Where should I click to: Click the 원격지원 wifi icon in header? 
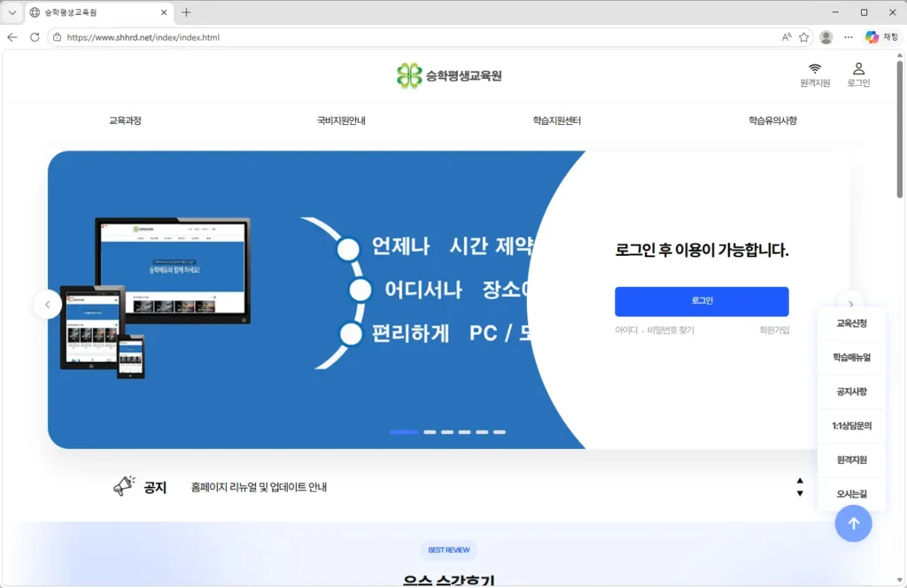(815, 69)
